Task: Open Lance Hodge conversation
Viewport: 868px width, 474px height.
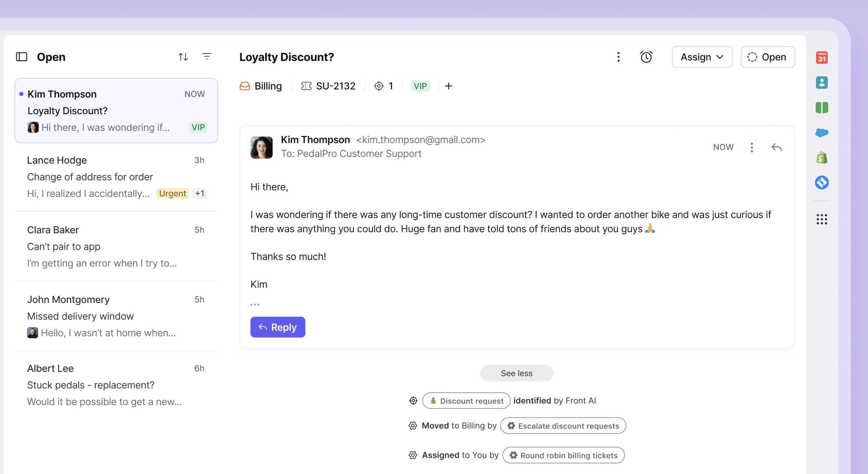Action: (116, 177)
